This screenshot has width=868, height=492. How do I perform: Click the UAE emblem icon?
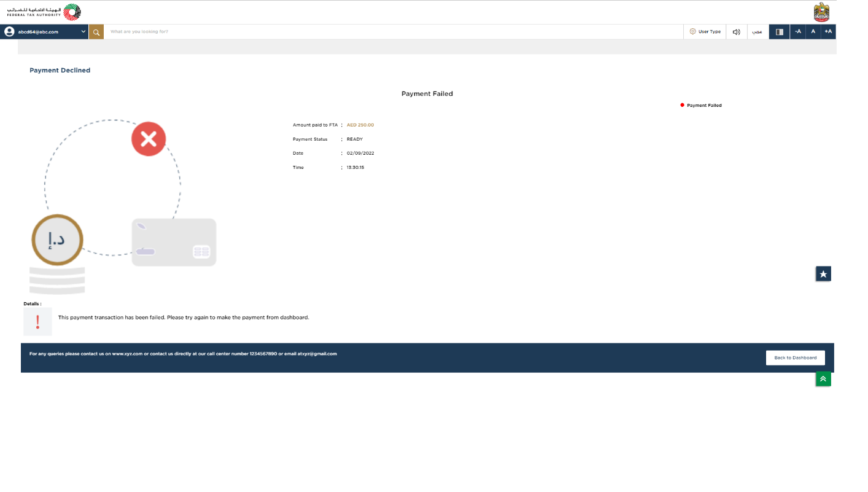821,12
